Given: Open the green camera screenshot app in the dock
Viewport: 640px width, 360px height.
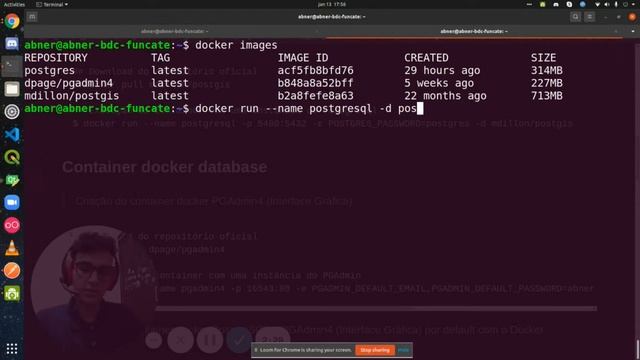Looking at the screenshot, I should (x=12, y=293).
